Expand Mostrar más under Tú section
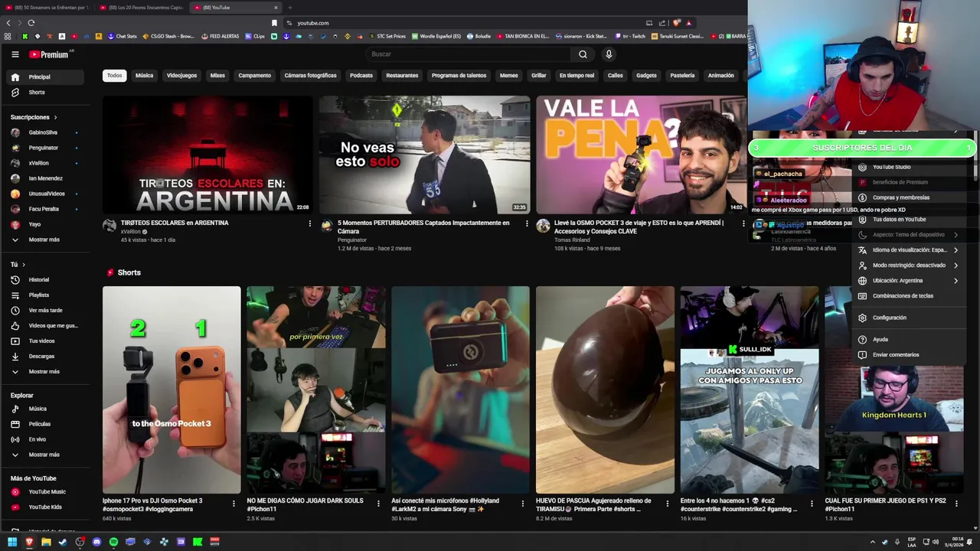Viewport: 980px width, 551px height. pyautogui.click(x=44, y=371)
